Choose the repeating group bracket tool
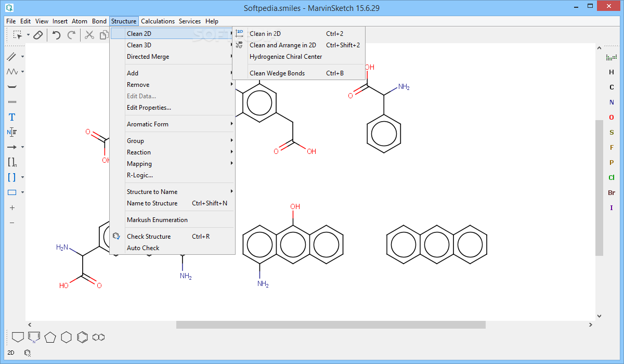Image resolution: width=624 pixels, height=364 pixels. tap(12, 162)
